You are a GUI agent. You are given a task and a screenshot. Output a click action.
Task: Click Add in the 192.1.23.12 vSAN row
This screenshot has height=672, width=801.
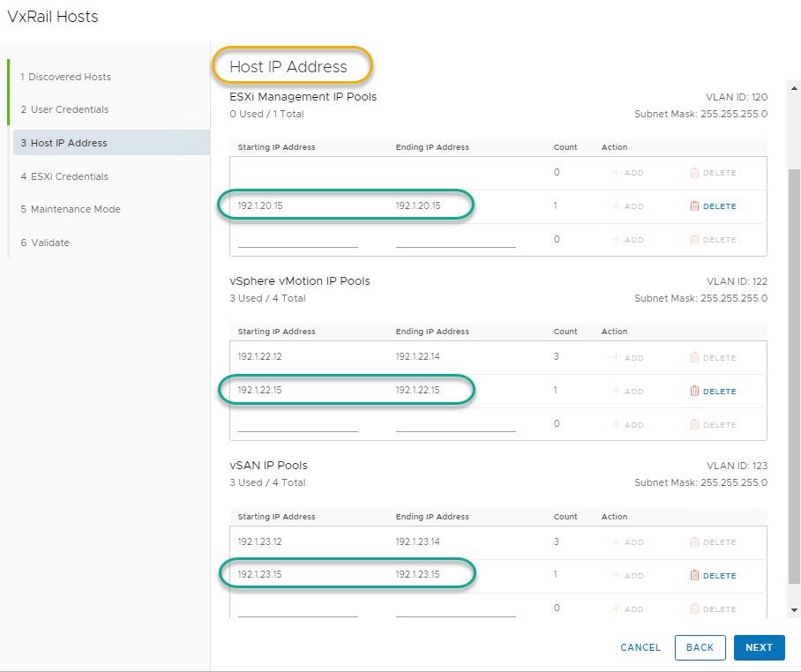627,542
